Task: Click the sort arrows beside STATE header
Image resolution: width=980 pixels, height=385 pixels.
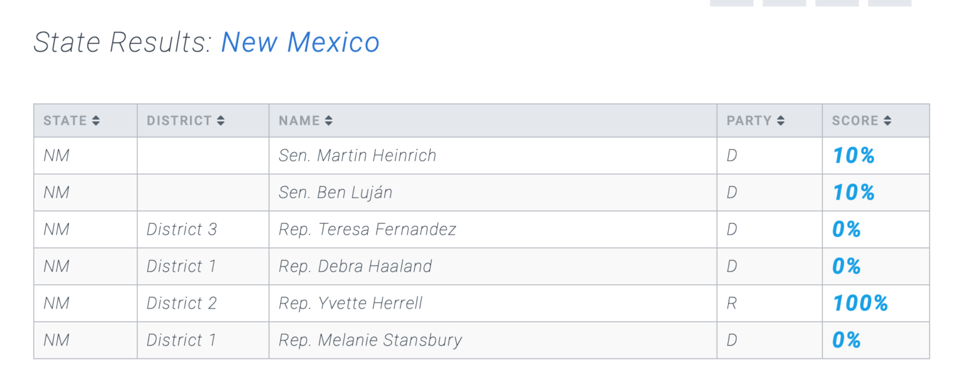Action: (x=96, y=120)
